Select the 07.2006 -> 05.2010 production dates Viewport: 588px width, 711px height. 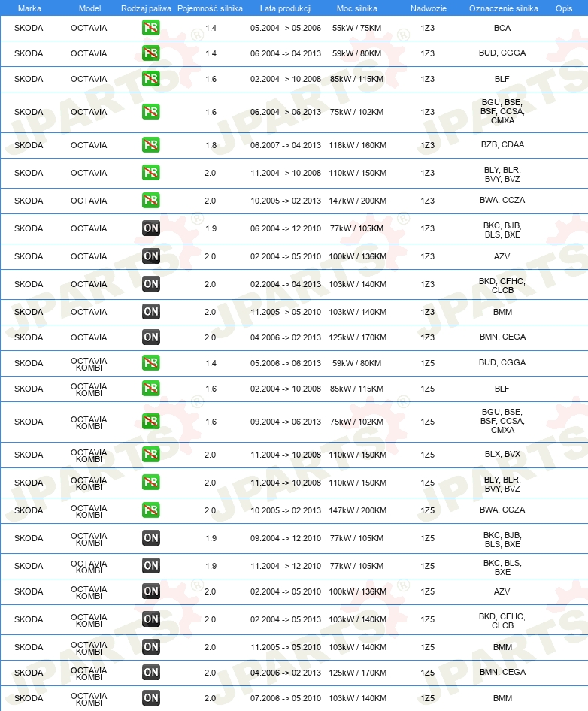pos(286,698)
